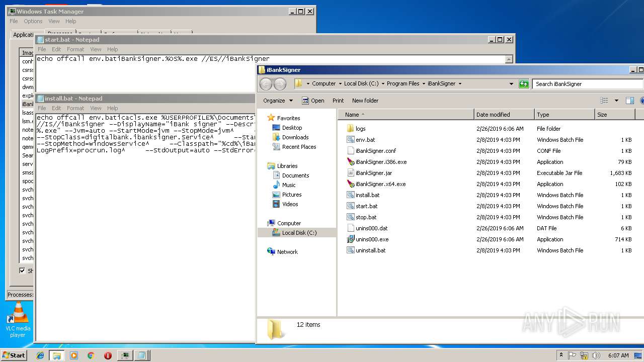Click New folder in Explorer toolbar
644x362 pixels.
(x=365, y=101)
